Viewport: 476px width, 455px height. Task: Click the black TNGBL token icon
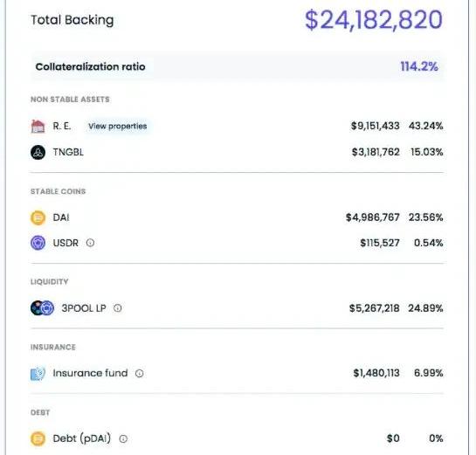point(38,152)
